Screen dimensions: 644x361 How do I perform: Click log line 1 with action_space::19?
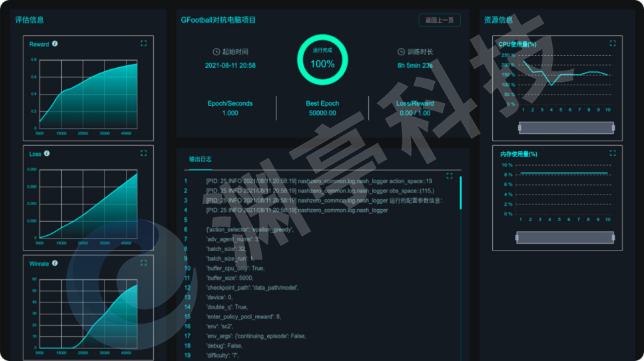click(319, 181)
